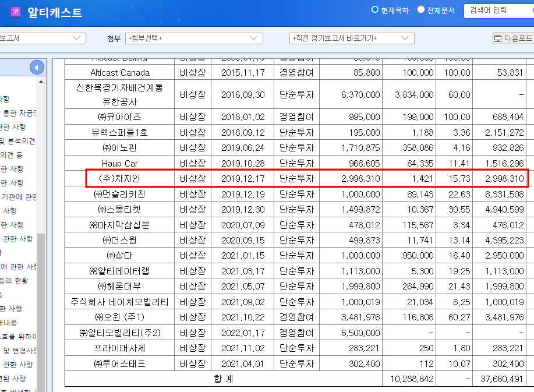Click the ㈜큐아이즈 company cell
The height and width of the screenshot is (392, 534).
[120, 117]
